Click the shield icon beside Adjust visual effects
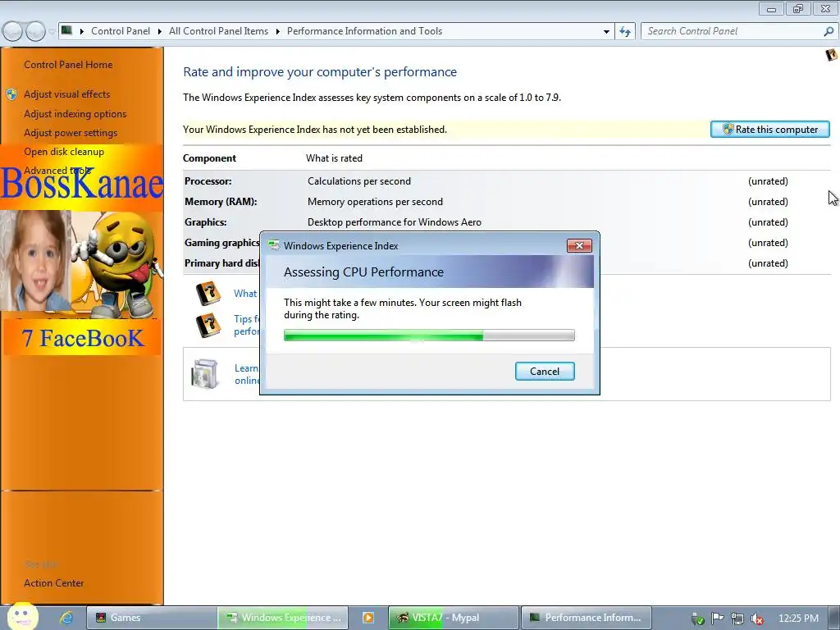The width and height of the screenshot is (840, 630). pos(11,94)
